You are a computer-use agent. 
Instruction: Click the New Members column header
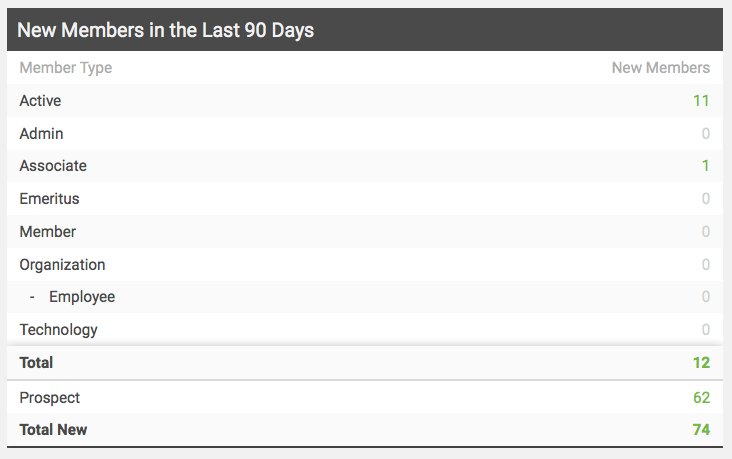(661, 68)
